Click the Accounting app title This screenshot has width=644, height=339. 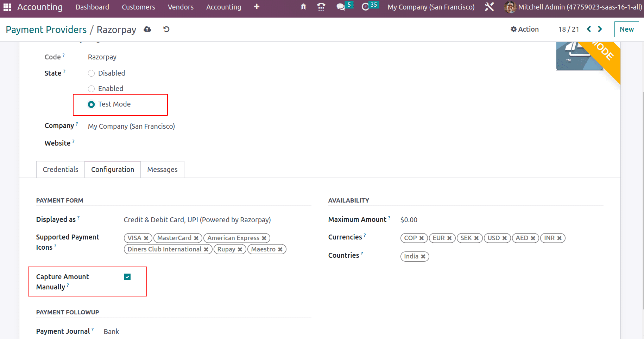(40, 7)
